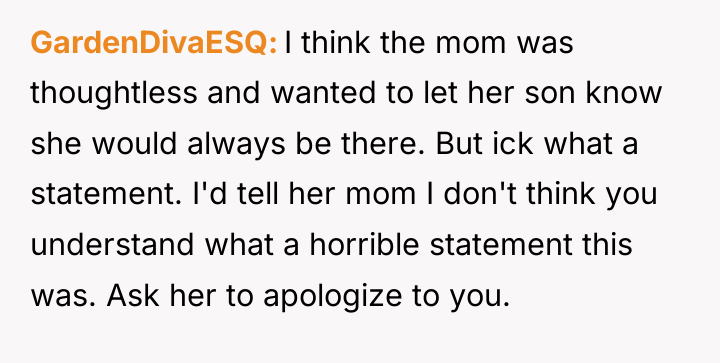Click the word "tell" in the comment
The image size is (720, 363).
(x=258, y=194)
